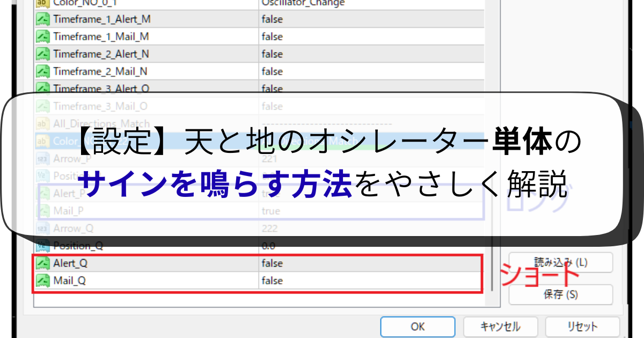Click the Timeframe_2_Alert_N parameter icon

[42, 54]
